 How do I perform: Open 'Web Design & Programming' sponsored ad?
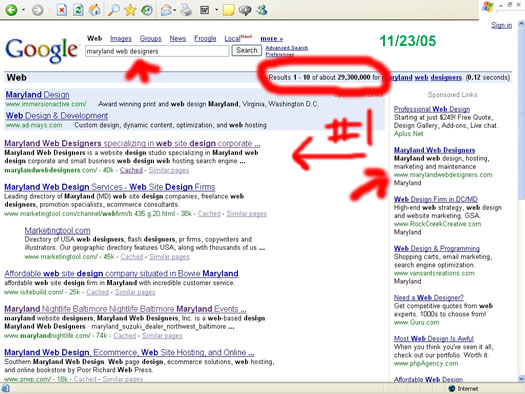437,248
